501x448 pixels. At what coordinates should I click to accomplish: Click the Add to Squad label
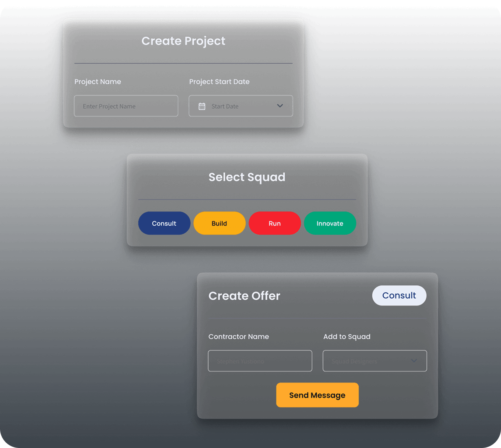coord(347,337)
